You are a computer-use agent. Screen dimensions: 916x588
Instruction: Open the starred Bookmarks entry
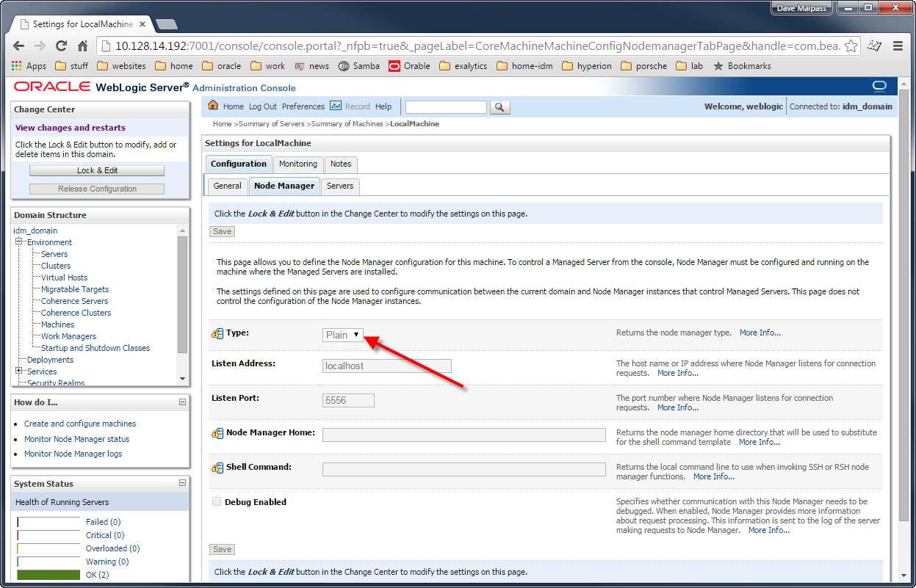pyautogui.click(x=742, y=66)
